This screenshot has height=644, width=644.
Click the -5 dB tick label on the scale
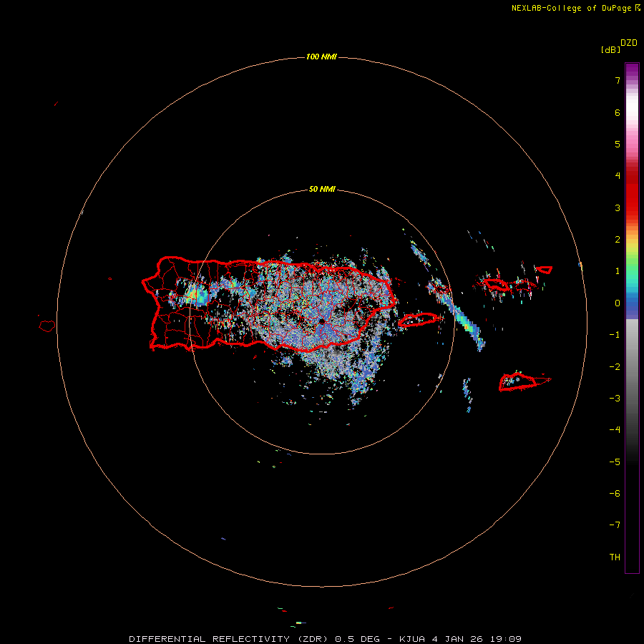tap(615, 462)
